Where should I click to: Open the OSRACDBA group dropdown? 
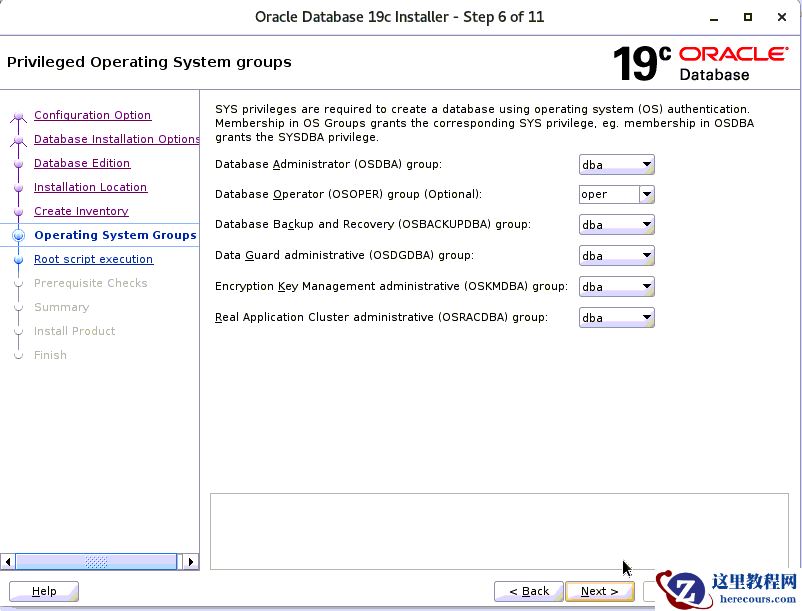tap(616, 318)
